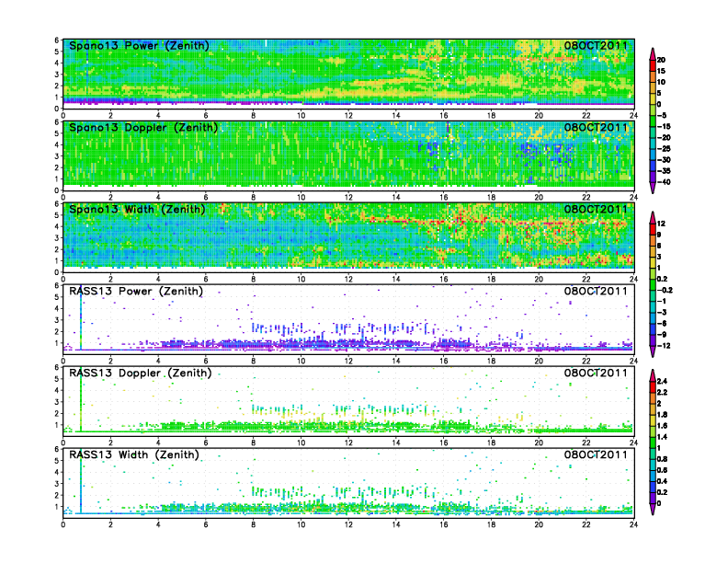Click the RASS13 Width x-axis label "12"

pyautogui.click(x=348, y=524)
